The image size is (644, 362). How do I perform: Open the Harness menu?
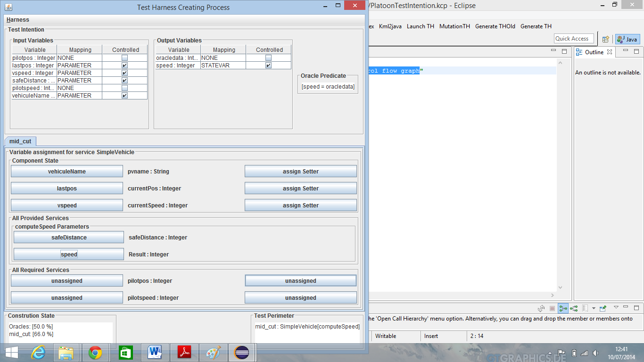[x=18, y=20]
